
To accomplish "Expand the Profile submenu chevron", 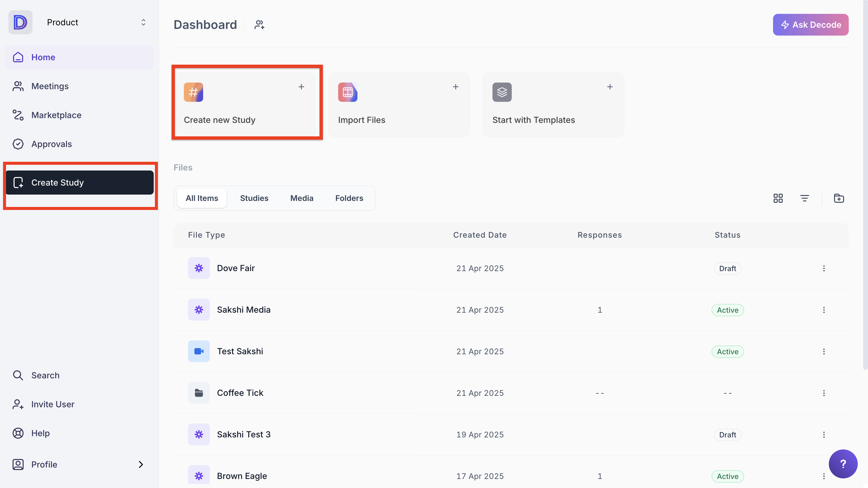I will (141, 465).
